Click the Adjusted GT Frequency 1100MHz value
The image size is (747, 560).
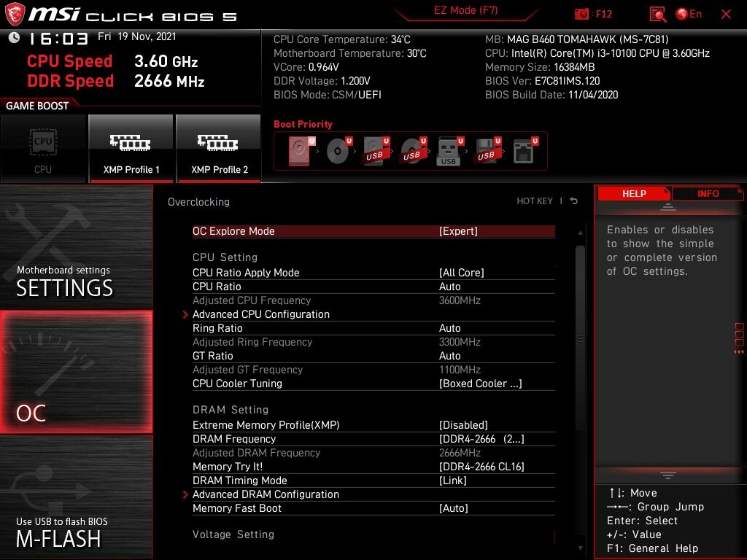[460, 370]
